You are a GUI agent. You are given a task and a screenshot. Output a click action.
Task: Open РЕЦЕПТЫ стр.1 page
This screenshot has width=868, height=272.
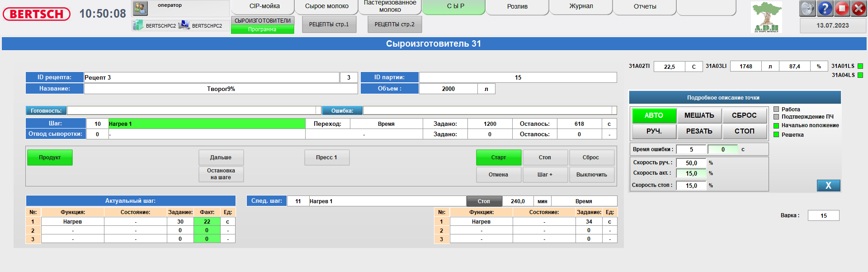329,24
